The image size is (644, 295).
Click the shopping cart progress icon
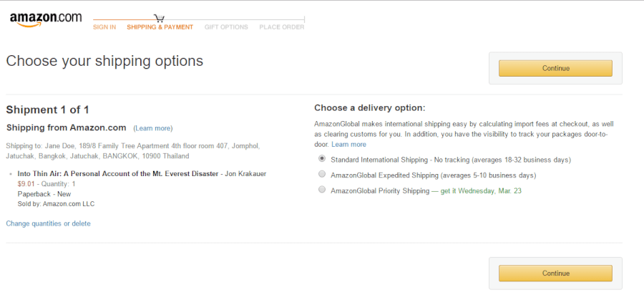click(x=160, y=18)
